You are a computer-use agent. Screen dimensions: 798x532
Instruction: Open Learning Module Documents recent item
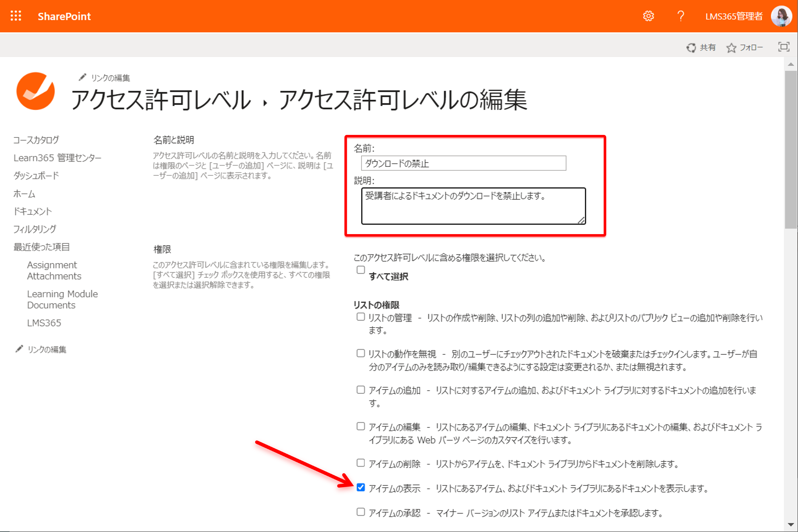(x=63, y=299)
